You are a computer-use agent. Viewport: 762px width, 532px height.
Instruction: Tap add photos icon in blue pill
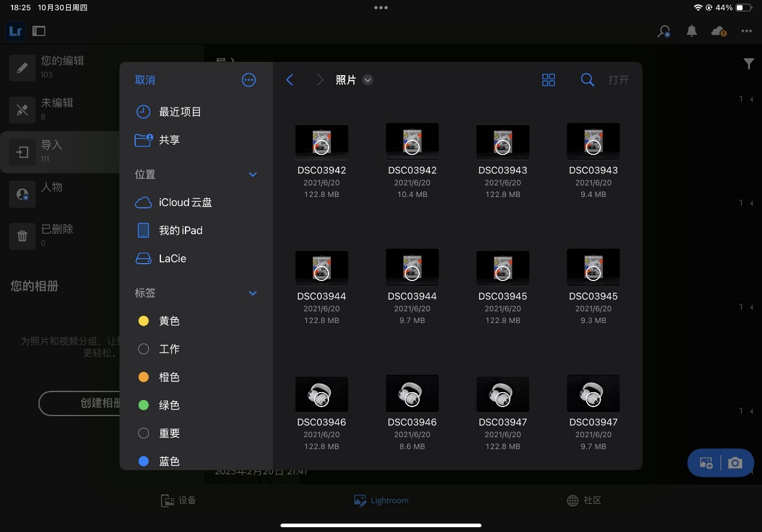pos(706,463)
